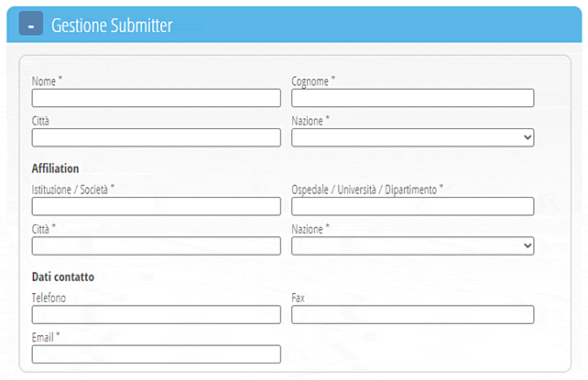Click the Affiliation section heading
The width and height of the screenshot is (588, 380).
(55, 168)
